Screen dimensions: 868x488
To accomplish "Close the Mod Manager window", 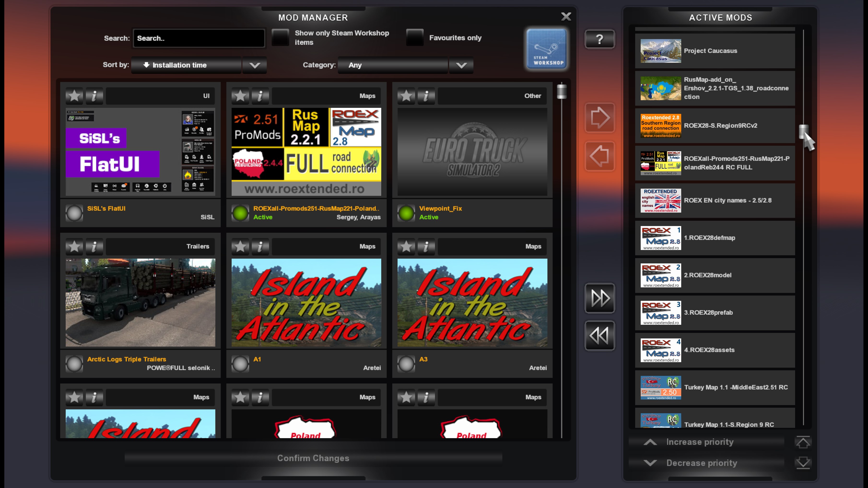I will pyautogui.click(x=566, y=17).
